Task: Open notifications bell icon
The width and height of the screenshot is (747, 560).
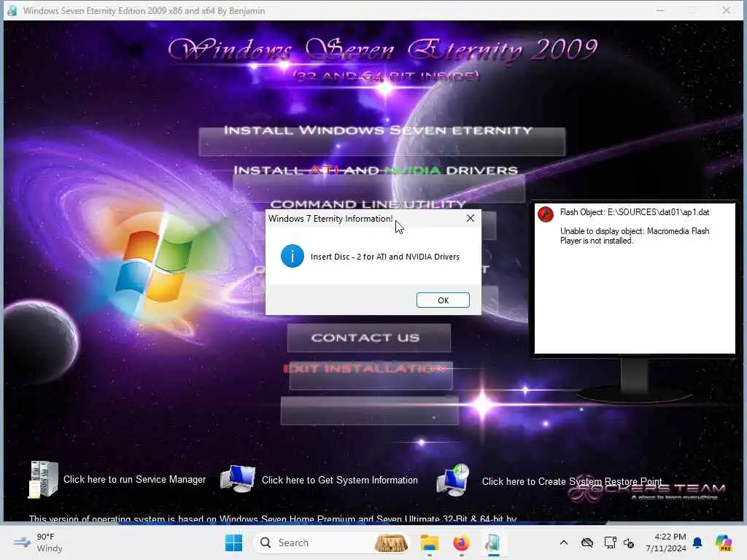Action: [697, 542]
